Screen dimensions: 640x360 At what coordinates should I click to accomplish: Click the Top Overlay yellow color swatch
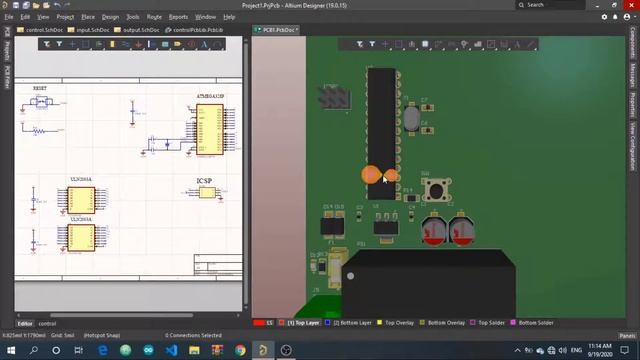click(x=379, y=323)
